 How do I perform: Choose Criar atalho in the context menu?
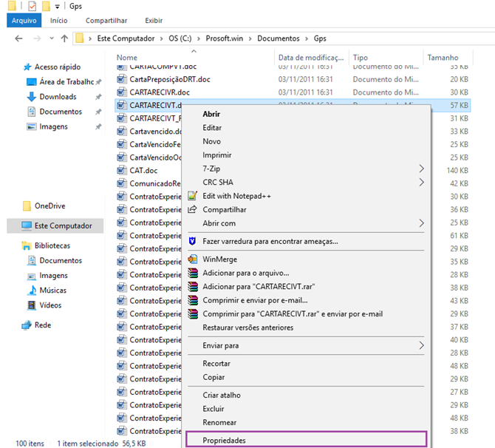click(x=222, y=396)
